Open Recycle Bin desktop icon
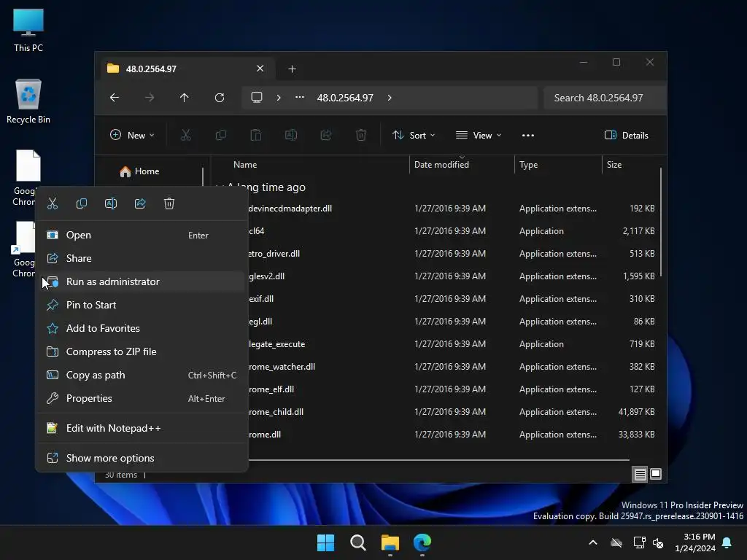Viewport: 747px width, 560px height. point(28,101)
